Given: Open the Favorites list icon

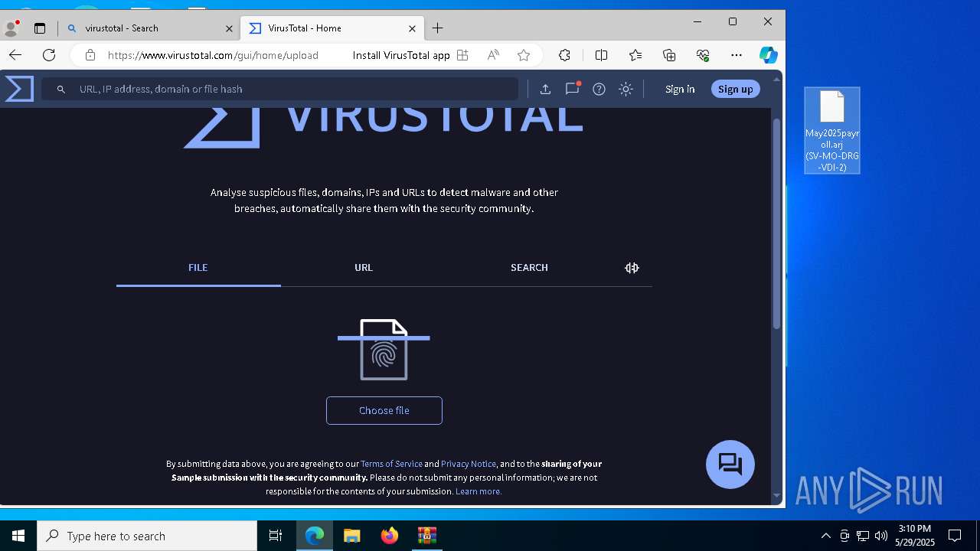Looking at the screenshot, I should click(635, 55).
